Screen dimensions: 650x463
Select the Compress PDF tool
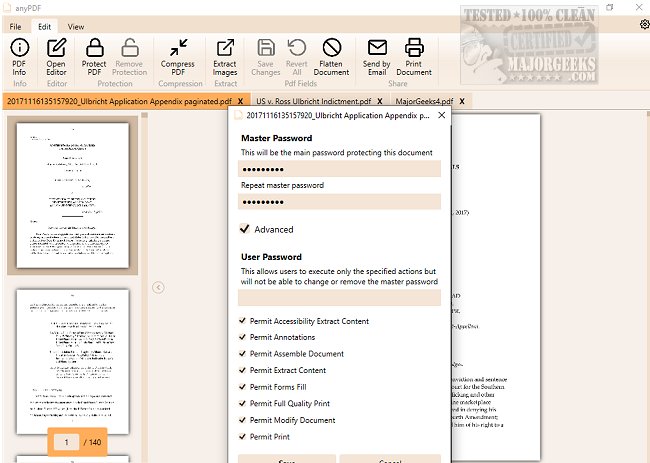tap(178, 47)
